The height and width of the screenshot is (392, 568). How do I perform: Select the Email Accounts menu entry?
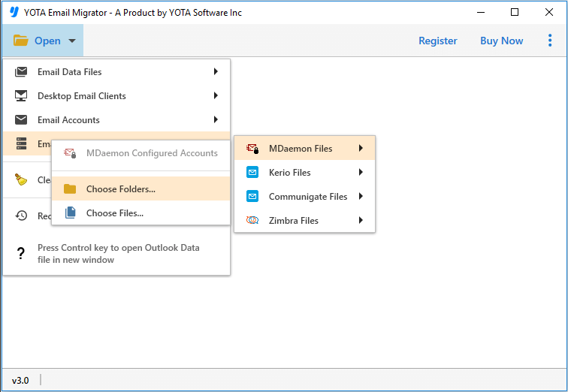[x=116, y=119]
